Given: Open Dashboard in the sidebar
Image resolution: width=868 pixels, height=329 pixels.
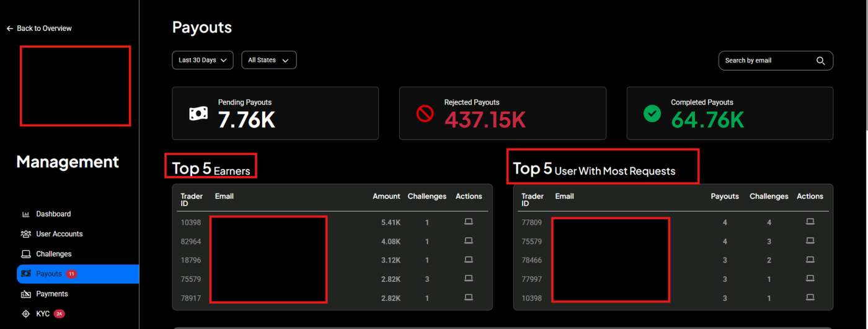Looking at the screenshot, I should click(x=53, y=214).
